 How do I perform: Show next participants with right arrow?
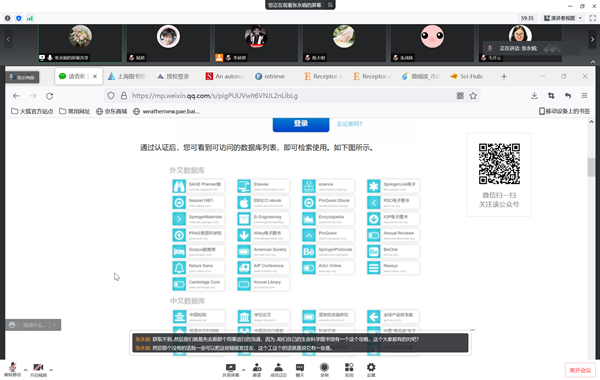[592, 39]
